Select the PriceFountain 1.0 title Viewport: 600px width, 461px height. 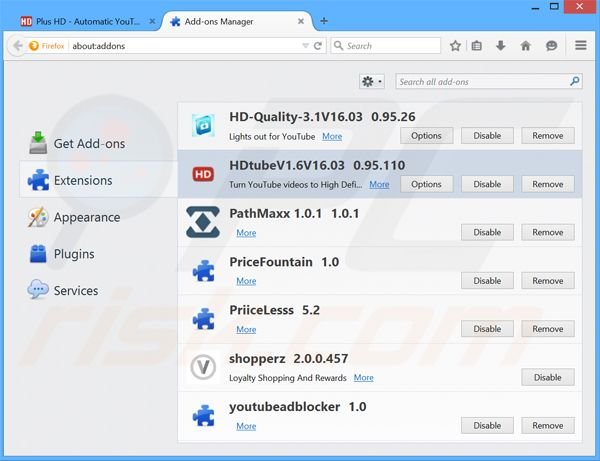(284, 262)
